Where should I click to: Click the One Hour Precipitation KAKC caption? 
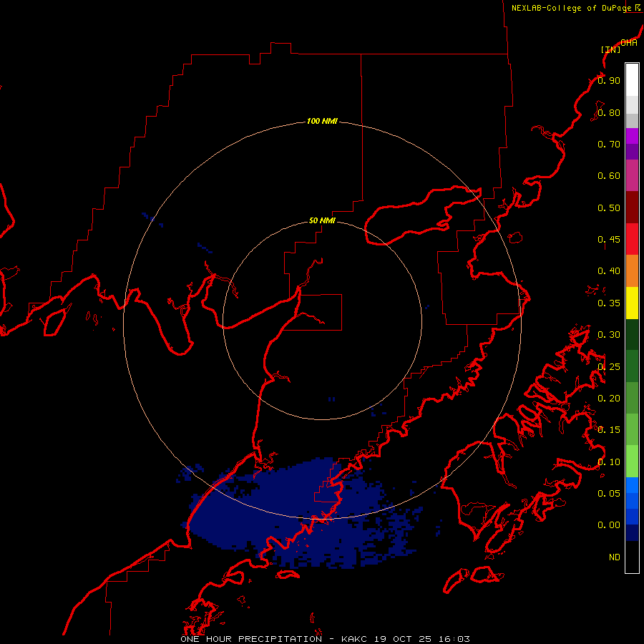coord(326,639)
